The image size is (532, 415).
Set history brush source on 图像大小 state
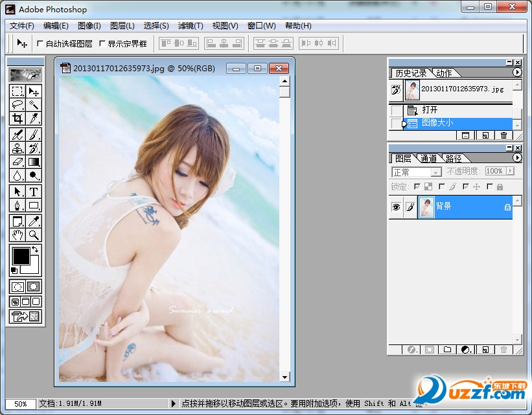[x=396, y=124]
